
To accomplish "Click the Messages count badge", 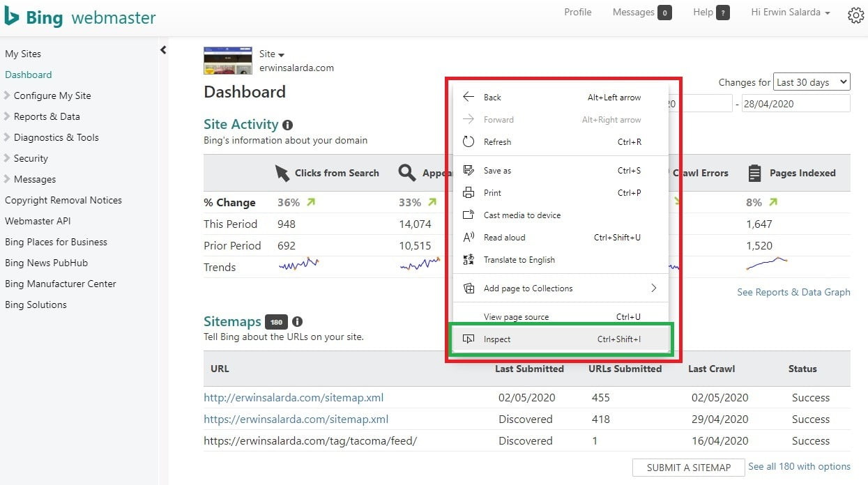I will (x=664, y=13).
